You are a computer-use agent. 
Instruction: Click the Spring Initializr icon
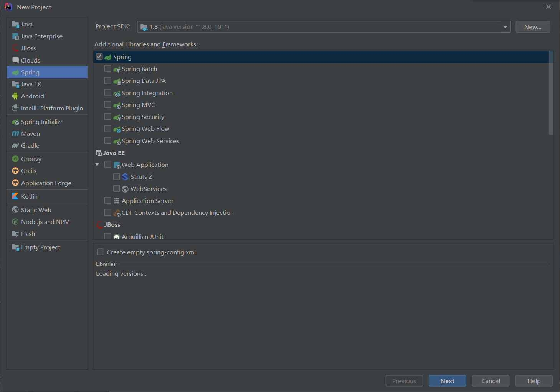15,122
